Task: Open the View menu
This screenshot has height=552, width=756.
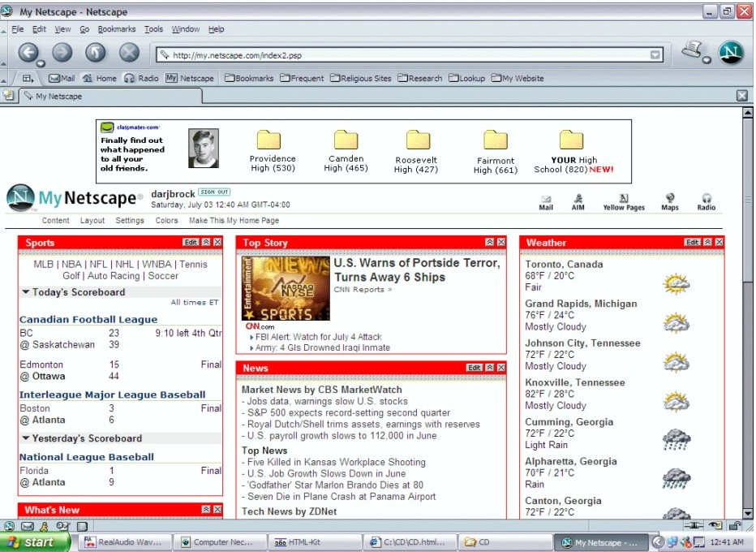Action: click(x=62, y=29)
